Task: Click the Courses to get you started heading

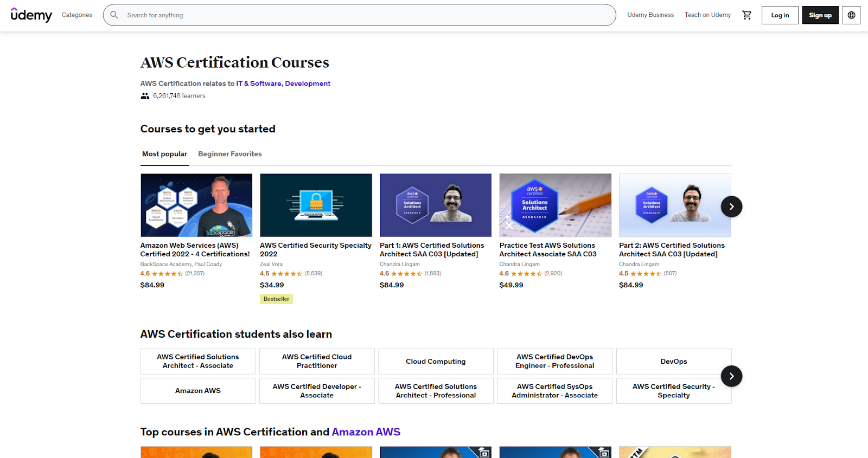Action: click(x=208, y=129)
